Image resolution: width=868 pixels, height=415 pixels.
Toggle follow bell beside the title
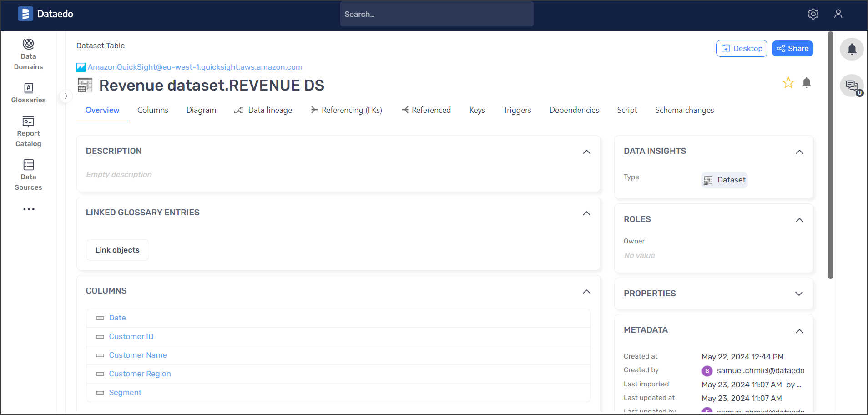807,83
